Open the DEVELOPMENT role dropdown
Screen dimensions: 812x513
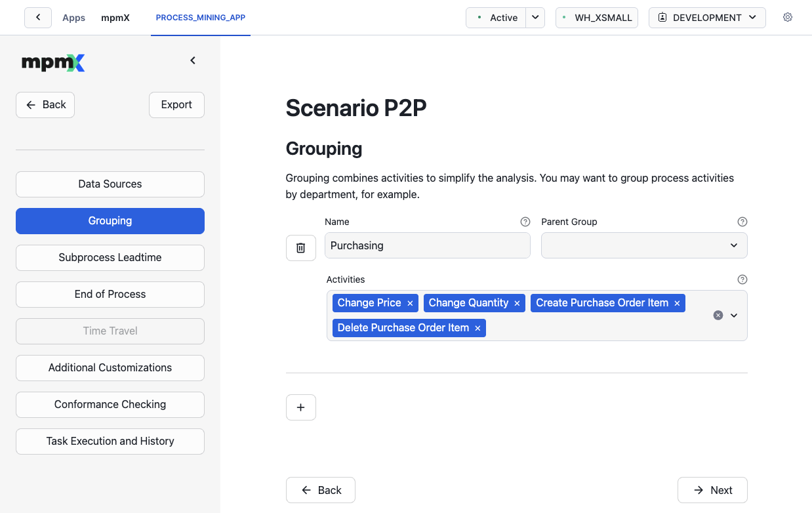(x=707, y=18)
